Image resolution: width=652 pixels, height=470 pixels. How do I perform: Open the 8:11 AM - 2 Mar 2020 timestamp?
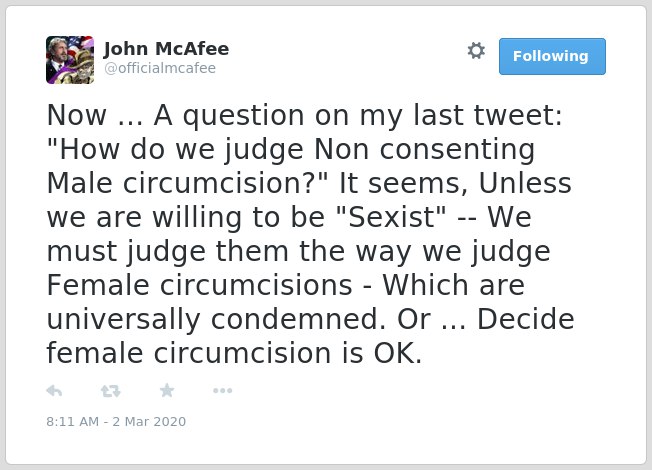click(116, 421)
